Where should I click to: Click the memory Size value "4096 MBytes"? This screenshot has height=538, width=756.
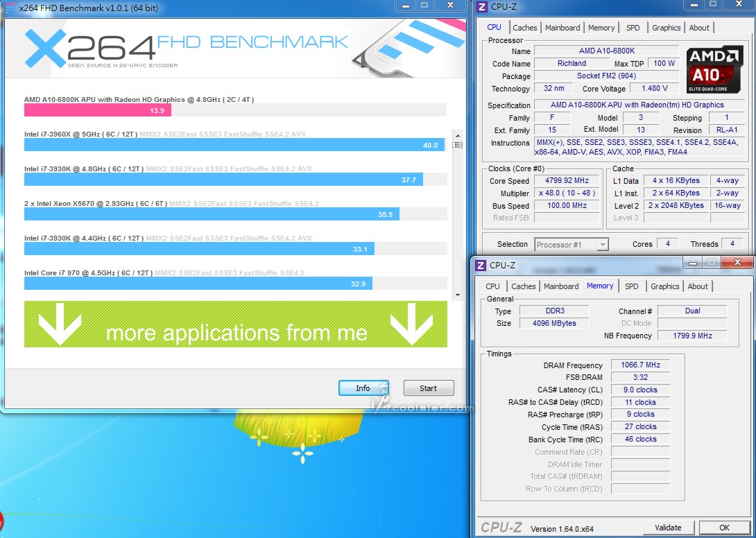(x=554, y=324)
